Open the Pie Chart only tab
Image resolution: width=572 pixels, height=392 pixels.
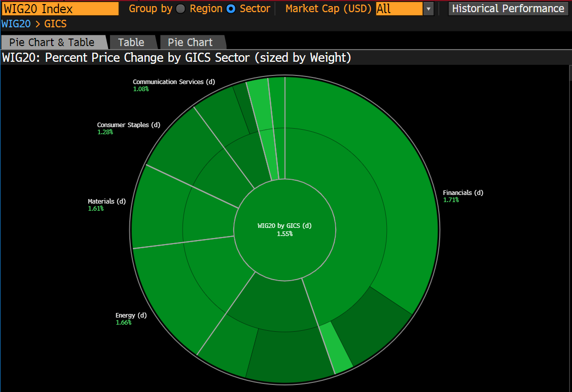[190, 43]
